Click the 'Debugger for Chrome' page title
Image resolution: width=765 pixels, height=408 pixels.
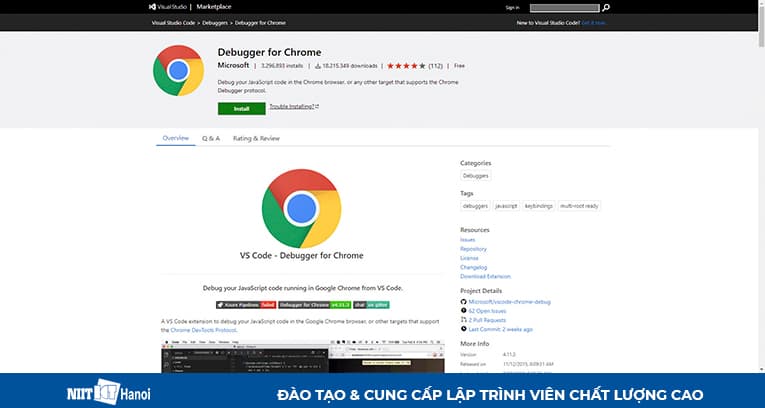(269, 52)
